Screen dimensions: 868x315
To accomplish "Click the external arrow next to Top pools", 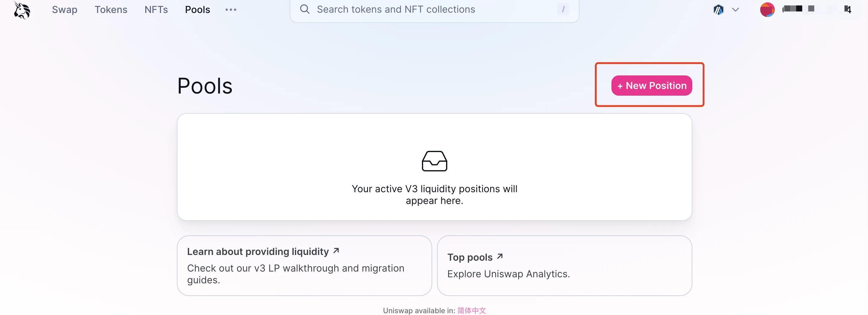I will (x=500, y=257).
